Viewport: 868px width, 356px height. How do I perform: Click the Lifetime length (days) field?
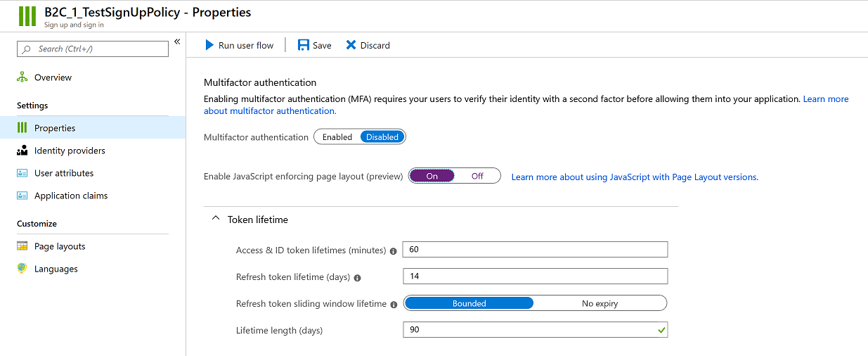point(536,330)
